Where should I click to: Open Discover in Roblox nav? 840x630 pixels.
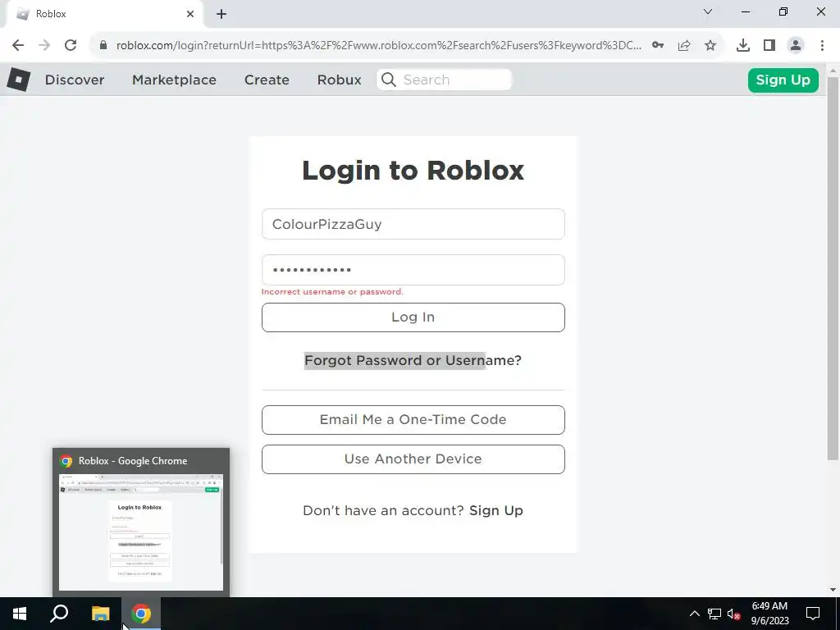[x=75, y=80]
